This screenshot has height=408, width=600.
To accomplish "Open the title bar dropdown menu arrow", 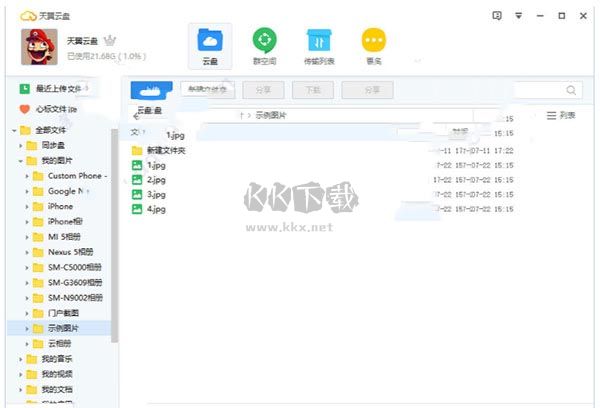I will click(518, 16).
